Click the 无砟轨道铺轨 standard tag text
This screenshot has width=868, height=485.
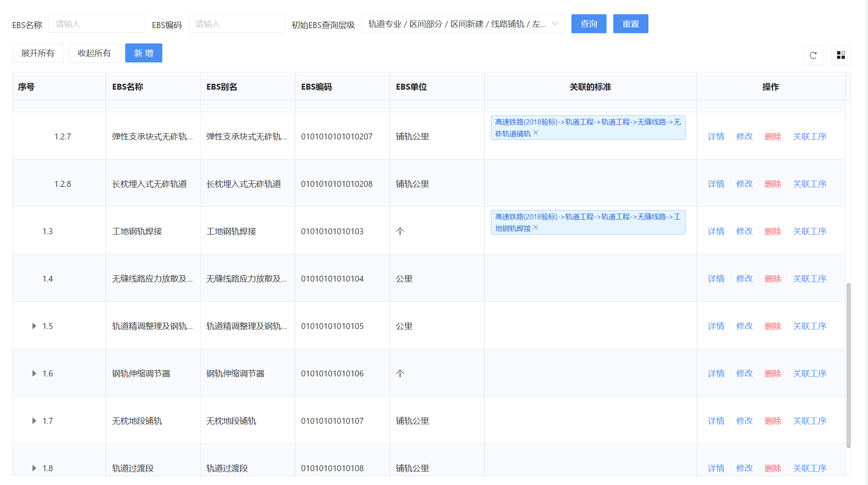pos(588,128)
